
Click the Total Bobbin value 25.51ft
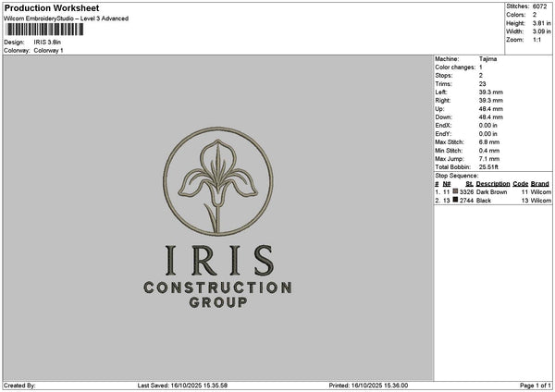(488, 167)
